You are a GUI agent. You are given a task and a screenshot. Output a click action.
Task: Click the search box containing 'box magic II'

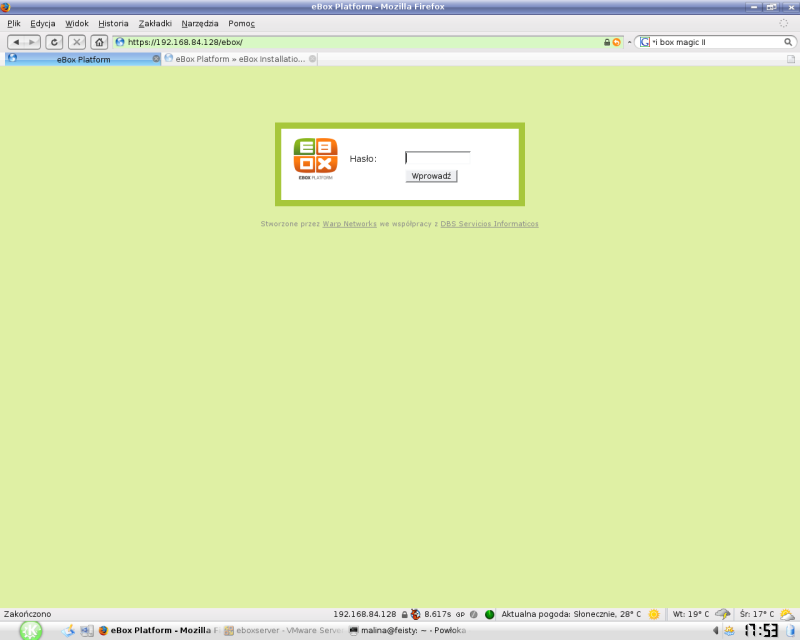point(717,42)
